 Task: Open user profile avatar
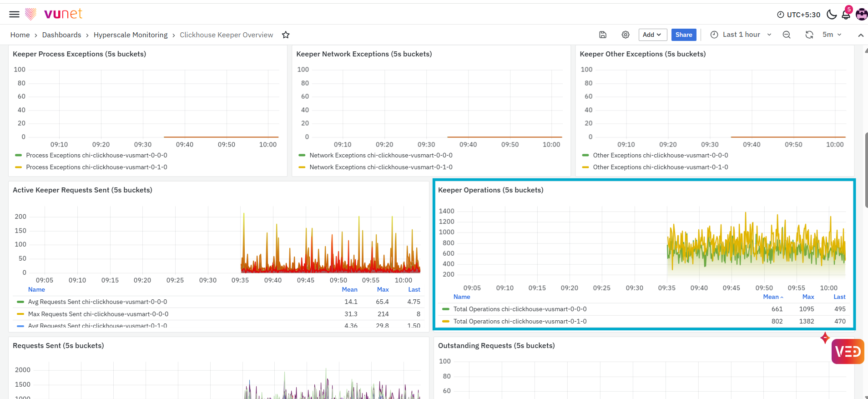(861, 15)
